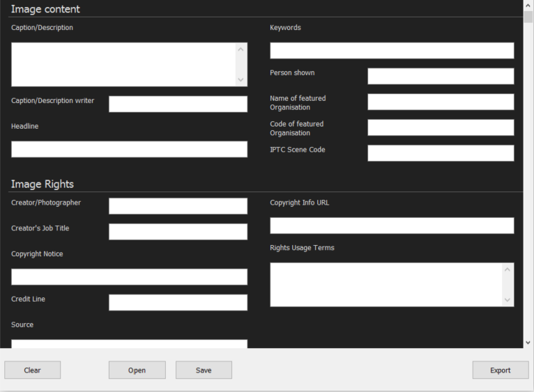This screenshot has width=534, height=392.
Task: Click the Save button
Action: [204, 370]
